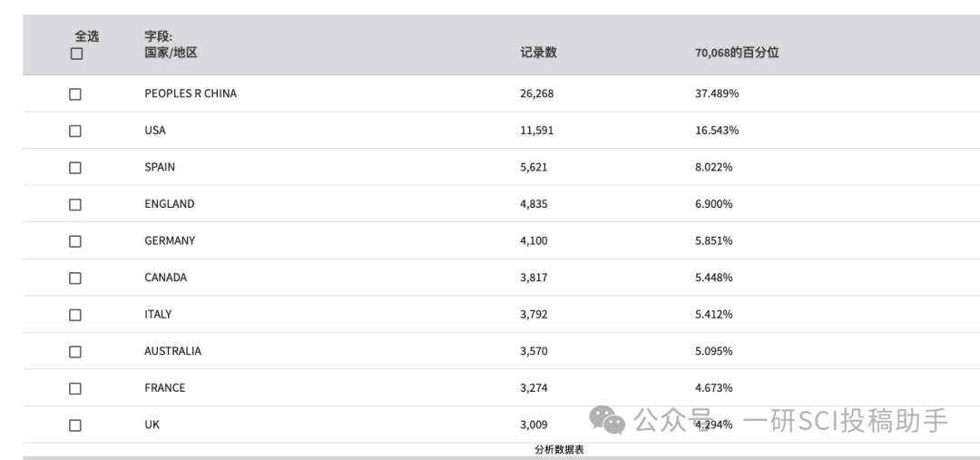Viewport: 980px width, 460px height.
Task: Check the Select All (全选) checkbox
Action: (76, 54)
